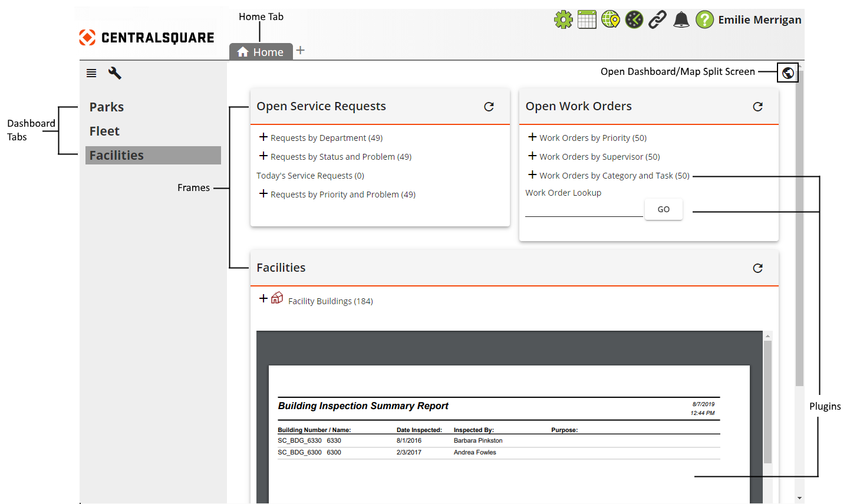Image resolution: width=850 pixels, height=504 pixels.
Task: Click the CentralSquare logo
Action: coord(147,38)
